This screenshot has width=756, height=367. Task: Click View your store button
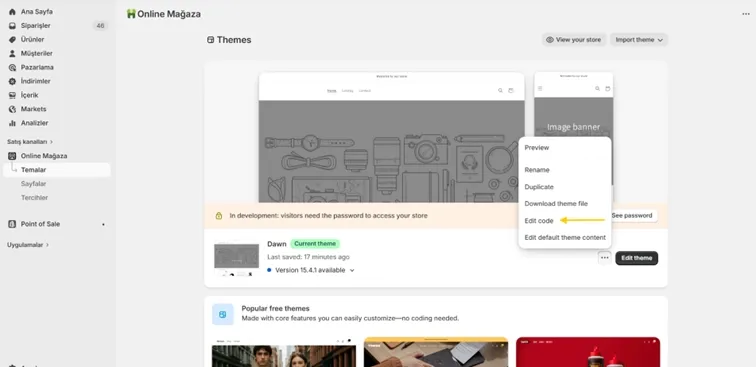[574, 40]
